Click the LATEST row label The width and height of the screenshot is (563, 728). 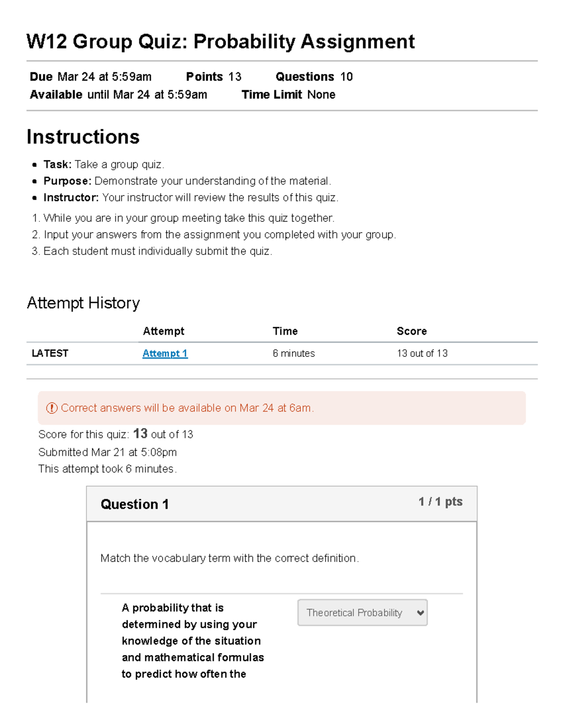[x=49, y=353]
